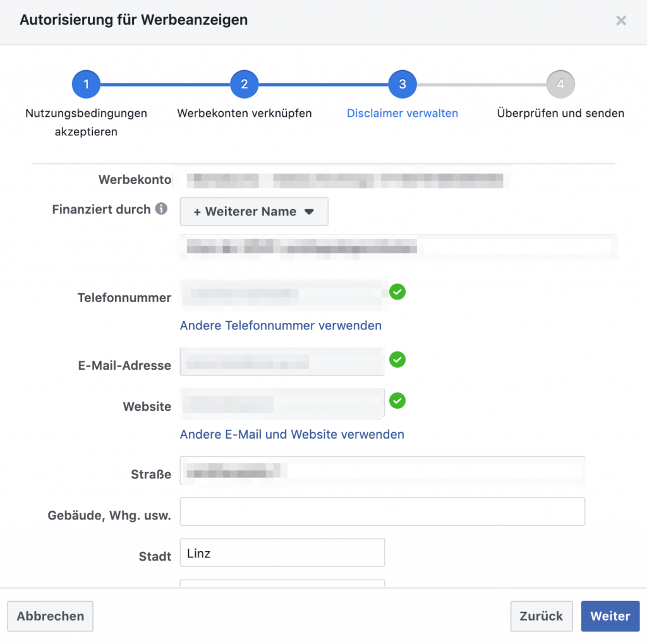This screenshot has height=644, width=647.
Task: Go to step 2 circle
Action: pyautogui.click(x=245, y=84)
